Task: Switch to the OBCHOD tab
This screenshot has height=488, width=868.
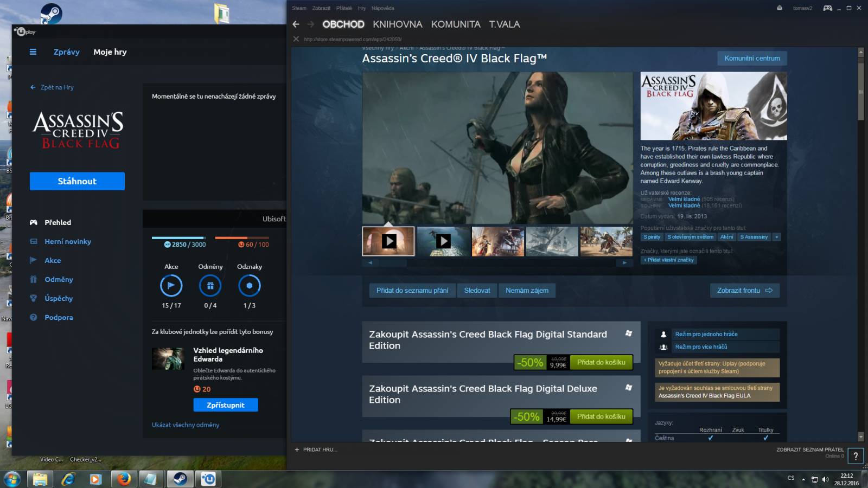Action: click(343, 24)
